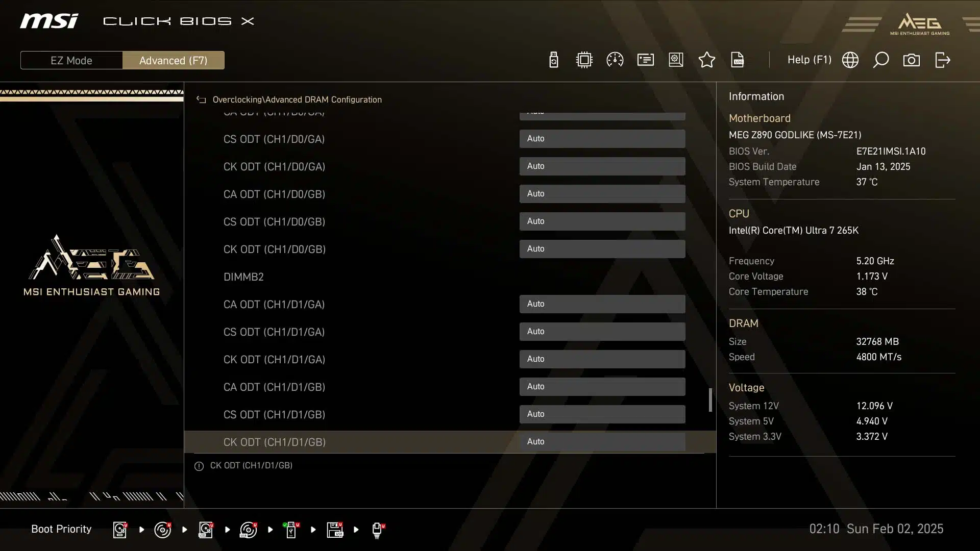The width and height of the screenshot is (980, 551).
Task: Click the MSI logo
Action: [49, 21]
